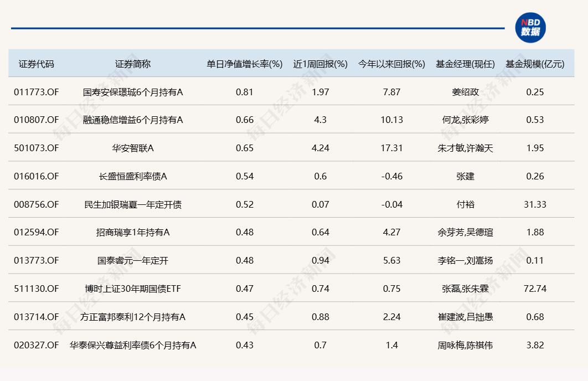Click one-week return 4.24

pos(320,148)
